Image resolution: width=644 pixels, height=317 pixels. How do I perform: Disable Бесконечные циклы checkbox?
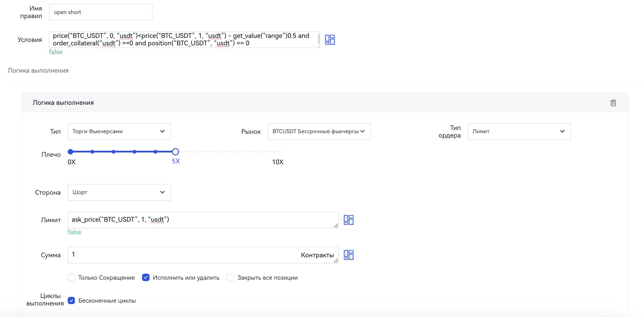71,301
